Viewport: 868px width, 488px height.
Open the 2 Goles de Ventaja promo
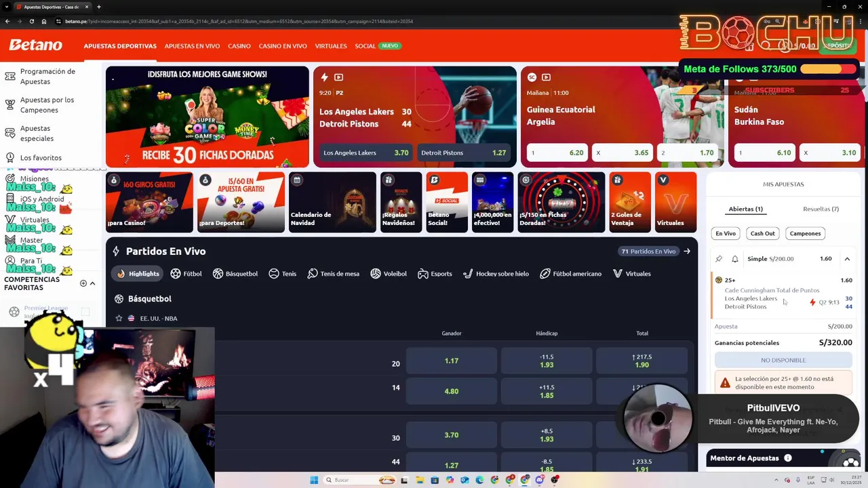tap(630, 202)
